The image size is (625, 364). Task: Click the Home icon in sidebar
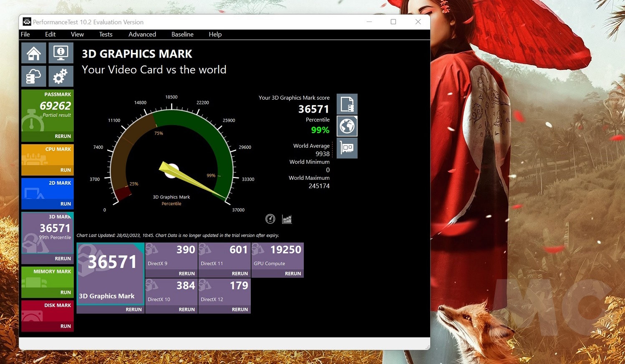coord(34,53)
